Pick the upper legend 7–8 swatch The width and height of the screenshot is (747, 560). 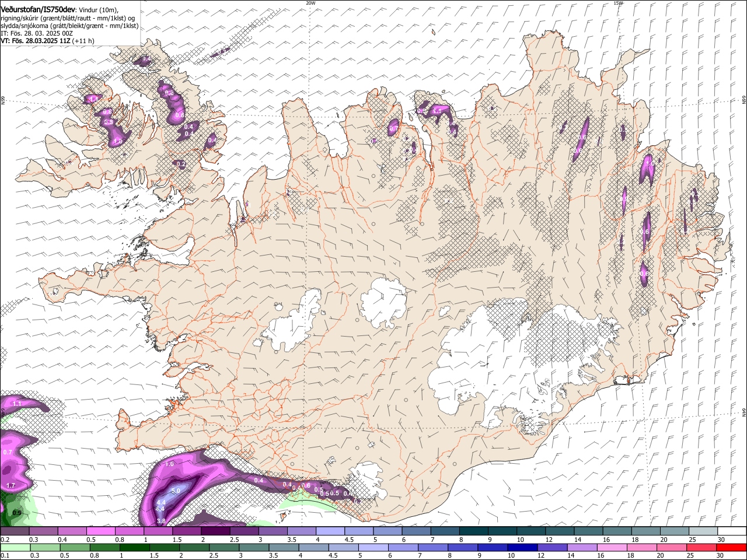pos(445,531)
